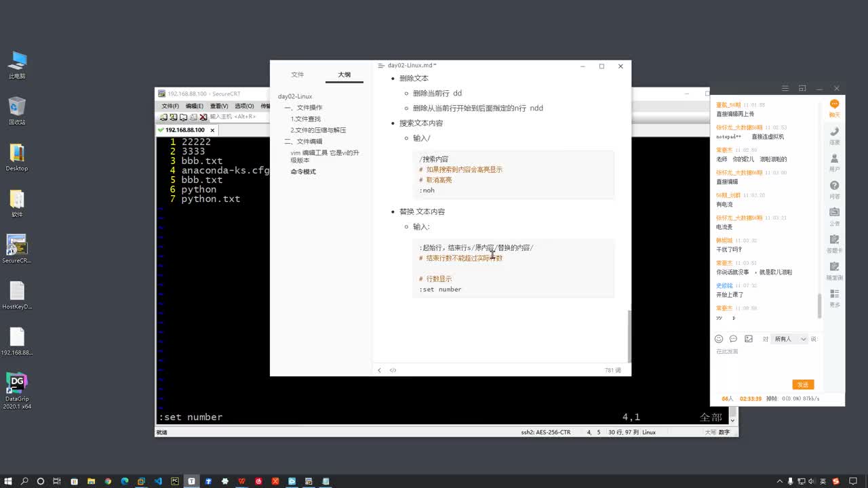Click SecureCRT Connect in Tab toolbar icon
Image resolution: width=868 pixels, height=488 pixels.
[x=183, y=117]
